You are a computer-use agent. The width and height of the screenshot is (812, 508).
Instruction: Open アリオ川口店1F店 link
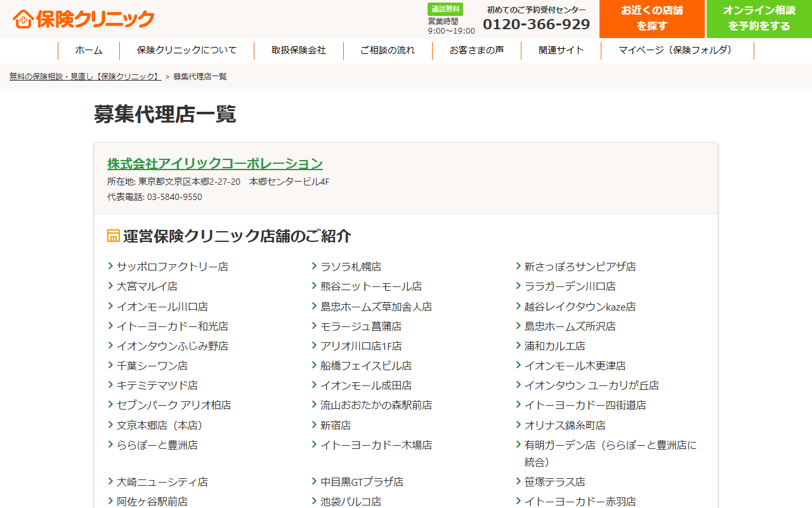[x=361, y=346]
